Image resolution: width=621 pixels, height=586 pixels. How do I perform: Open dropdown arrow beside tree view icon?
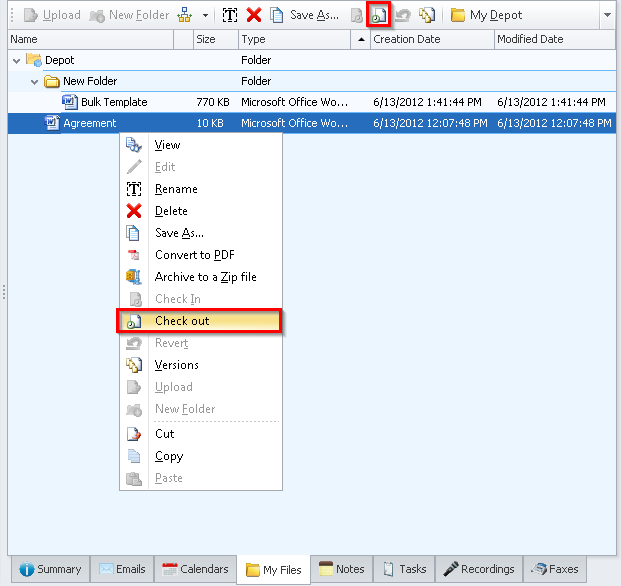point(205,16)
